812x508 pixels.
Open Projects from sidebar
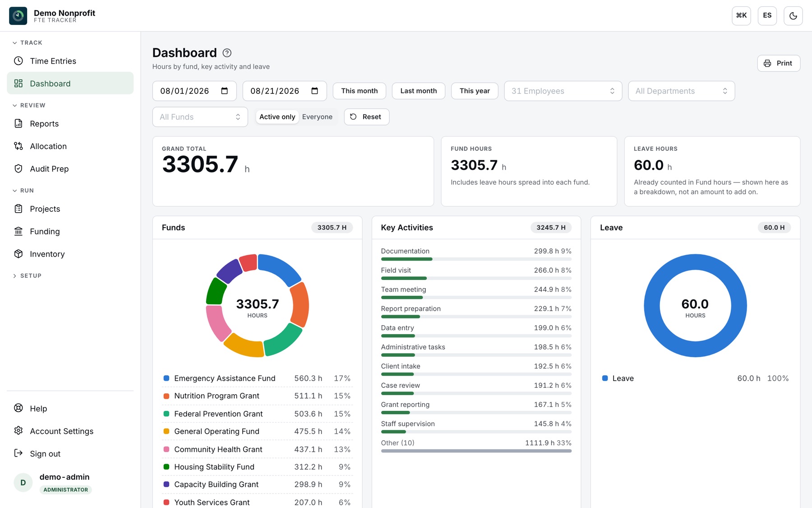tap(70, 209)
